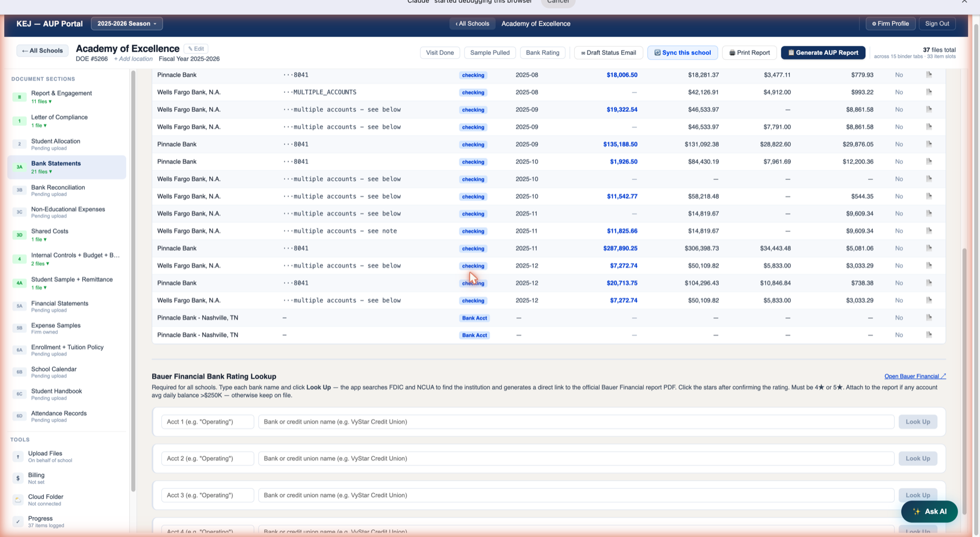980x537 pixels.
Task: Open file icon for $135,188.50 Pinnacle row
Action: [x=929, y=144]
